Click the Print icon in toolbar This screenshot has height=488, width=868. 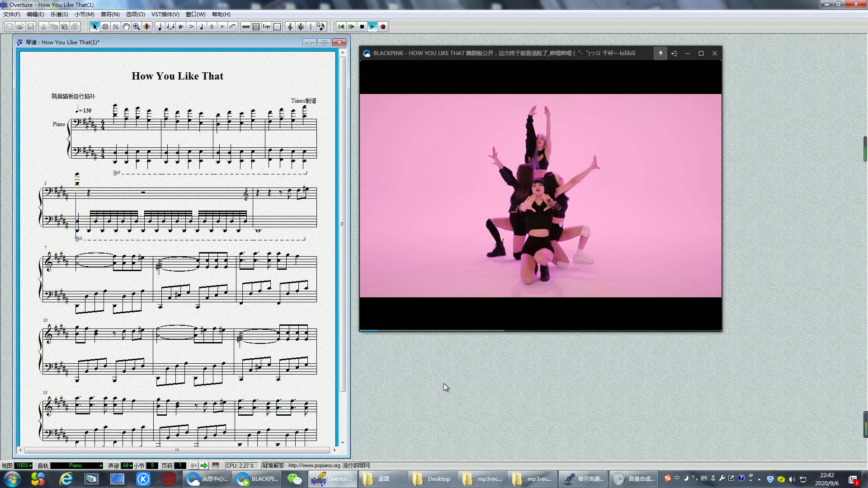(x=75, y=27)
